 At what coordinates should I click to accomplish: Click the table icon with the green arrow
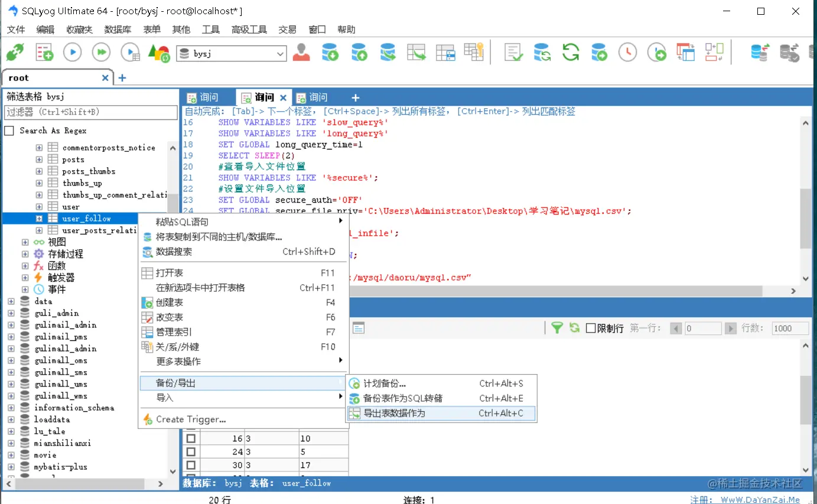pyautogui.click(x=416, y=52)
